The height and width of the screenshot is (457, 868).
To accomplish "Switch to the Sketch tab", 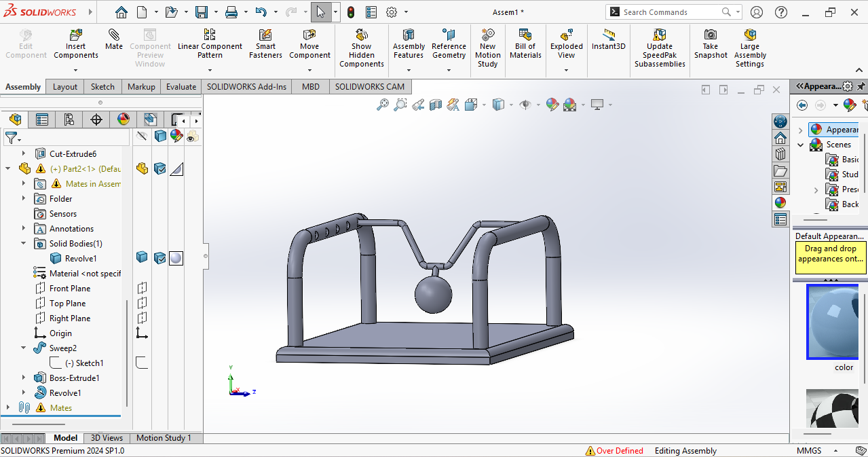I will point(102,86).
